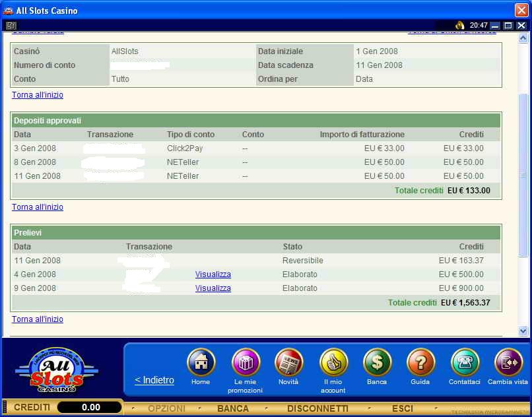Open the OPZIONI bottom bar menu
Screen dimensions: 532x417
click(x=166, y=408)
